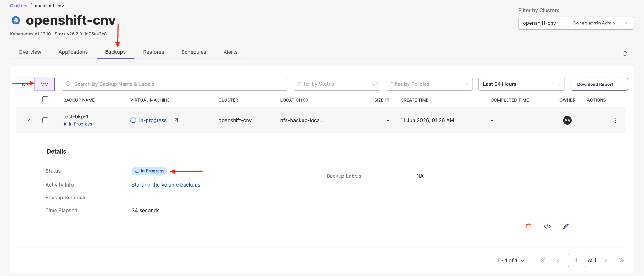Image resolution: width=644 pixels, height=276 pixels.
Task: Click the openshift-cnv cluster cell
Action: [x=235, y=120]
